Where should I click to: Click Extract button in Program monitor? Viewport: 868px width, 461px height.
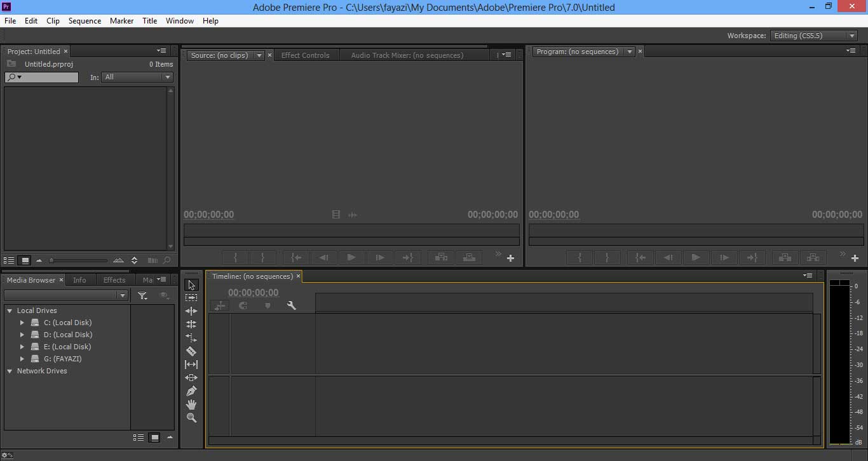[x=813, y=257]
